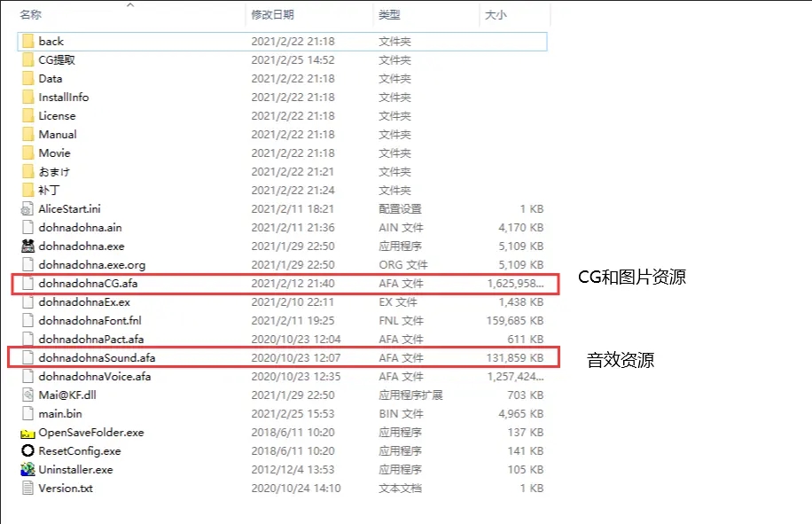Viewport: 812px width, 524px height.
Task: Click the type cell BIN 文件
Action: pyautogui.click(x=401, y=414)
